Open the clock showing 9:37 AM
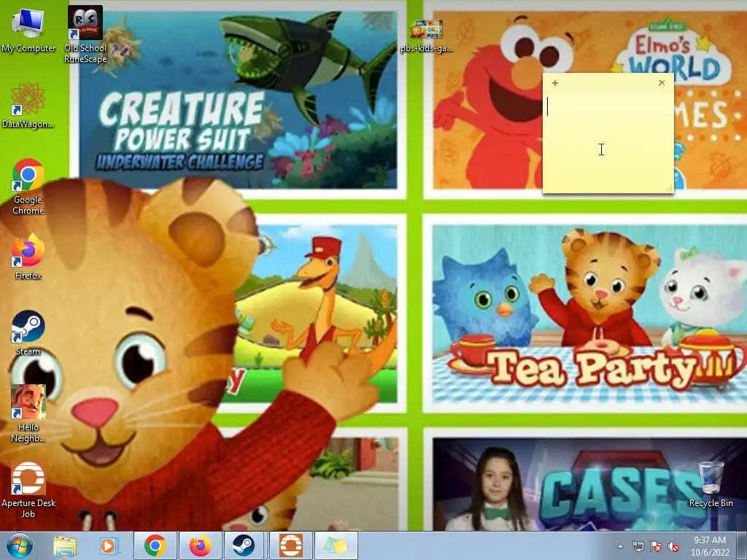The image size is (747, 560). click(x=710, y=546)
